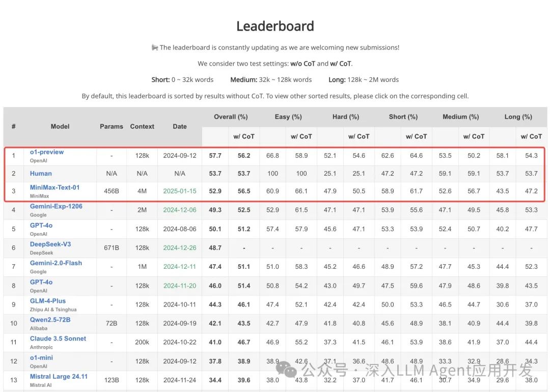The height and width of the screenshot is (392, 550).
Task: Sort by the Long (%) column header
Action: [x=518, y=117]
